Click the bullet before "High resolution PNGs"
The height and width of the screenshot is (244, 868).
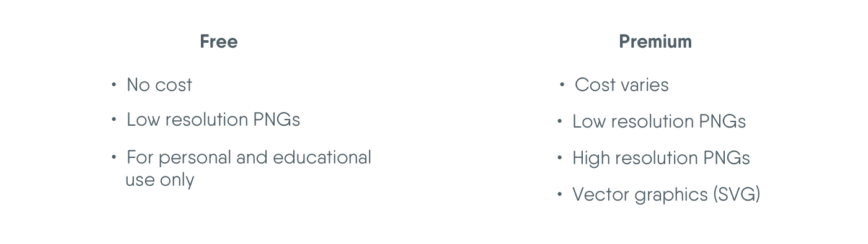click(559, 157)
